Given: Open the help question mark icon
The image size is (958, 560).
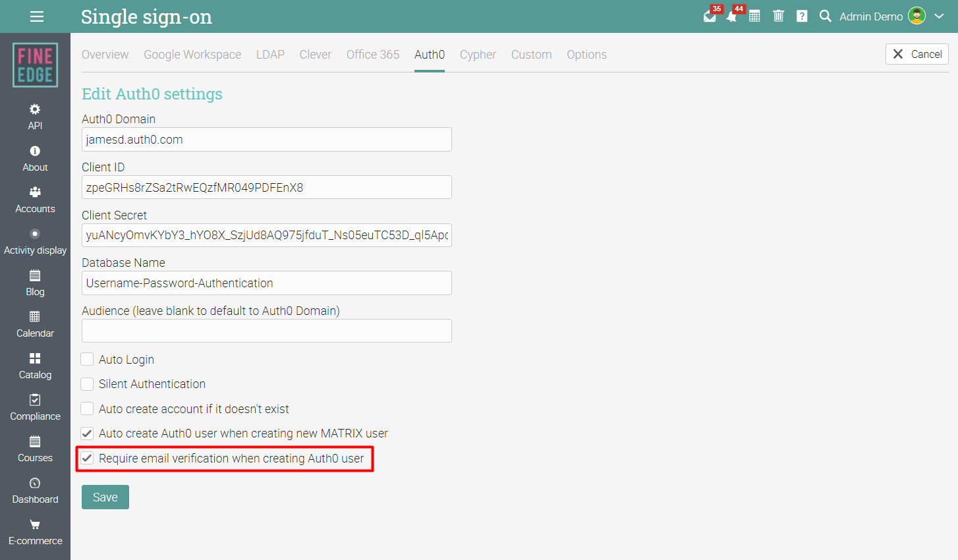Looking at the screenshot, I should coord(802,16).
